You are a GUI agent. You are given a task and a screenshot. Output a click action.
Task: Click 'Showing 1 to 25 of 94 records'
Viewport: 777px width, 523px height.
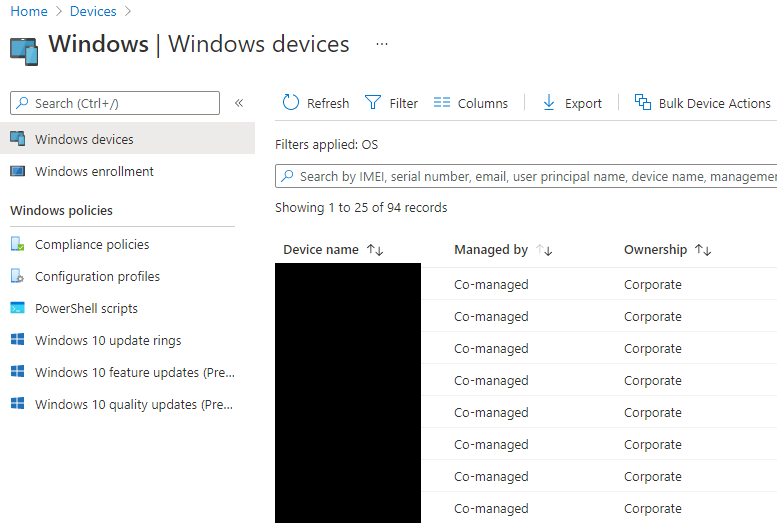[x=361, y=207]
